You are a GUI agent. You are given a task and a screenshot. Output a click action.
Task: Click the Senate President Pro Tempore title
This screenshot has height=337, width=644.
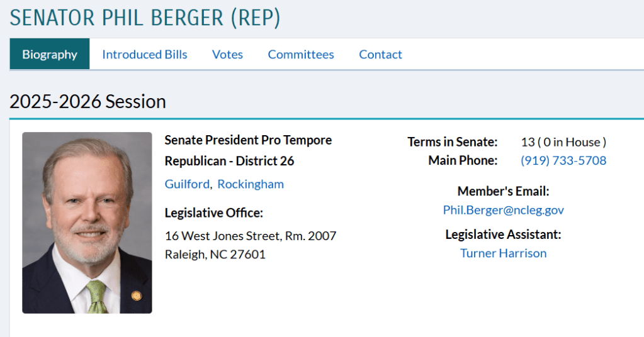click(x=248, y=140)
